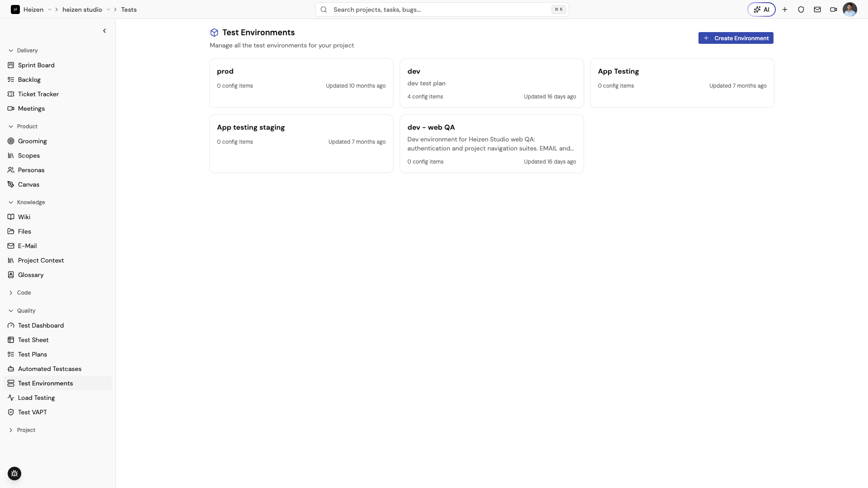Open Sprint Board in sidebar

click(57, 65)
